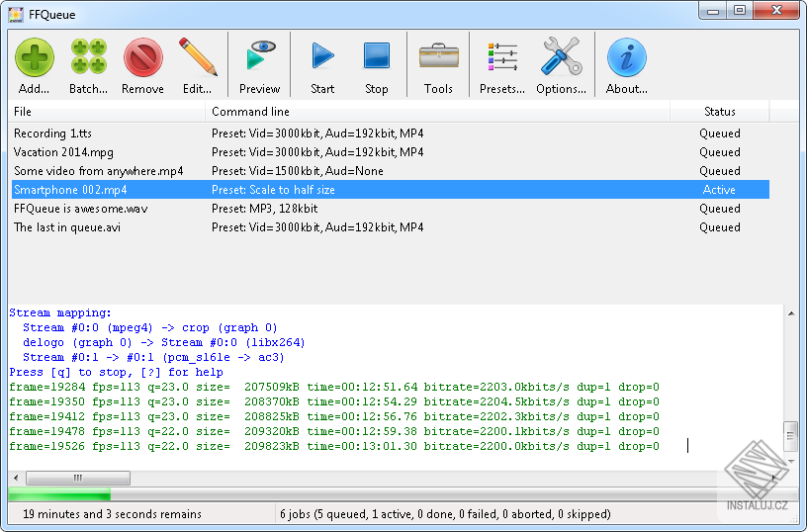Sort by the File column header
Screen dimensions: 807x532
[x=107, y=112]
